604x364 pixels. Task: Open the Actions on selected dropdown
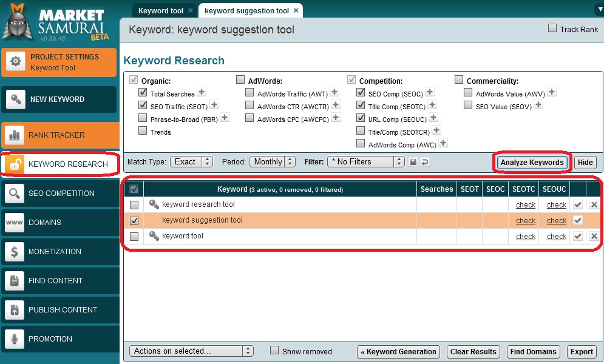191,351
